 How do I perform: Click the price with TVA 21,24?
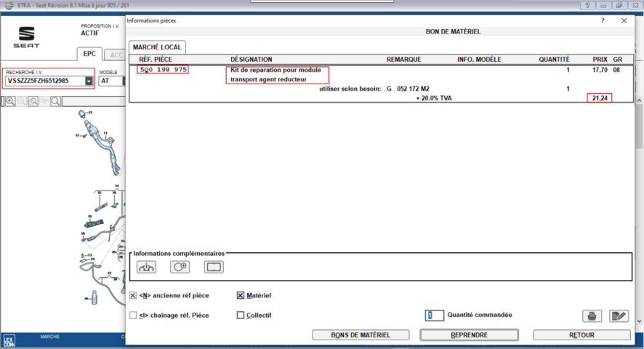point(600,98)
